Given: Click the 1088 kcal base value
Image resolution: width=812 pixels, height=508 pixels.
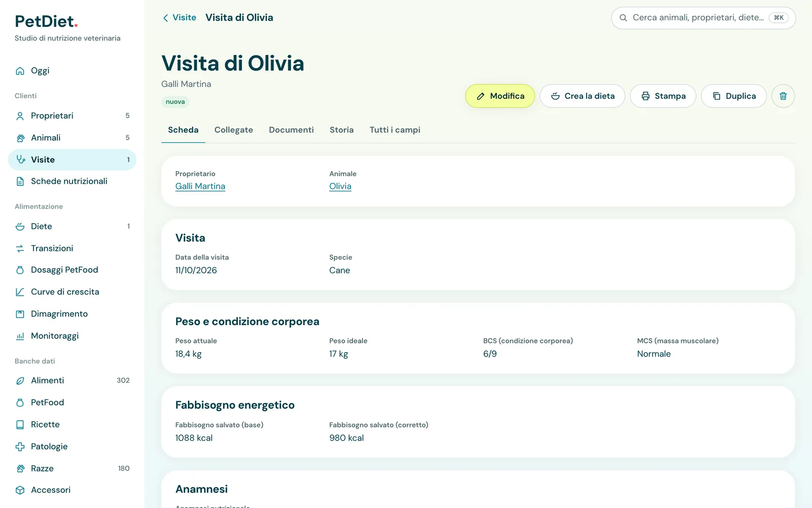Looking at the screenshot, I should [x=194, y=438].
